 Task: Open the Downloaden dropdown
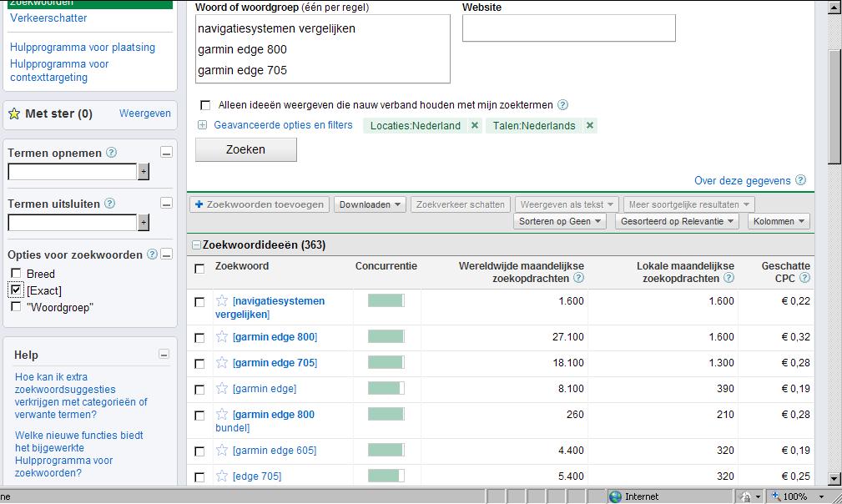(370, 204)
